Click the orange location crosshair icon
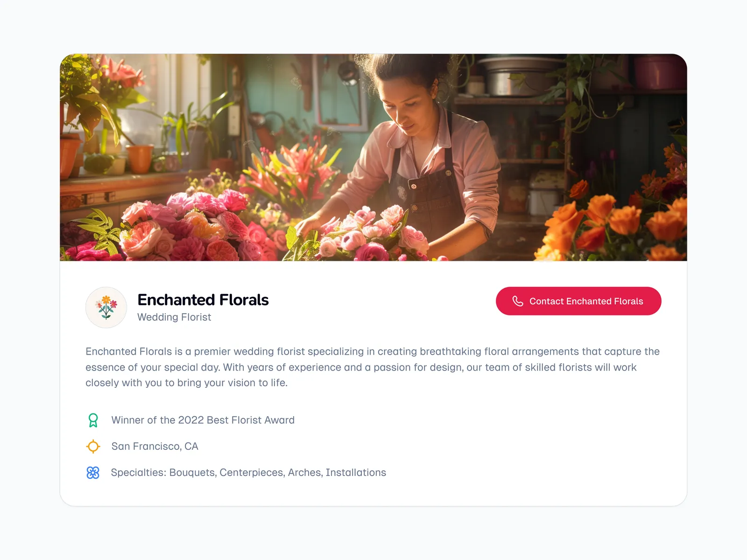This screenshot has width=747, height=560. click(x=93, y=447)
